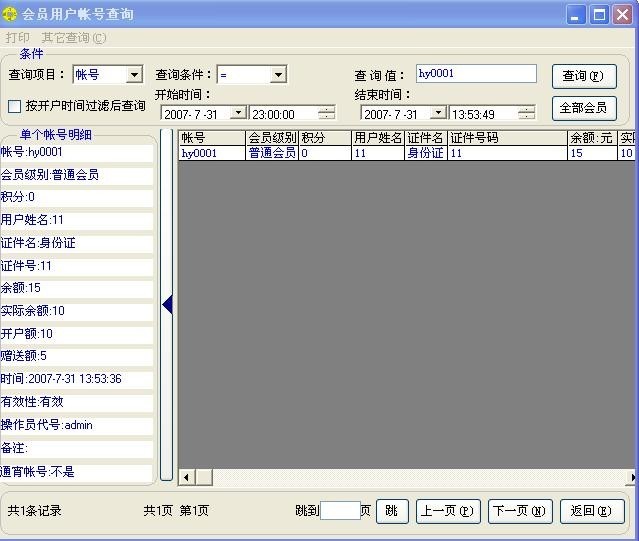
Task: Maximize the 会员用户帐号查询 window
Action: pos(599,15)
